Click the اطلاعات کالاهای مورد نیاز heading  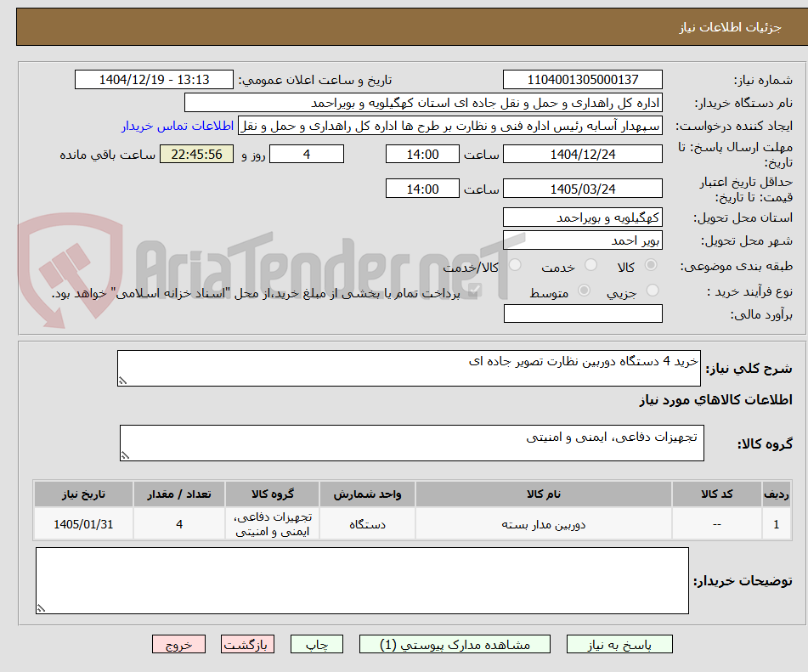(x=715, y=400)
